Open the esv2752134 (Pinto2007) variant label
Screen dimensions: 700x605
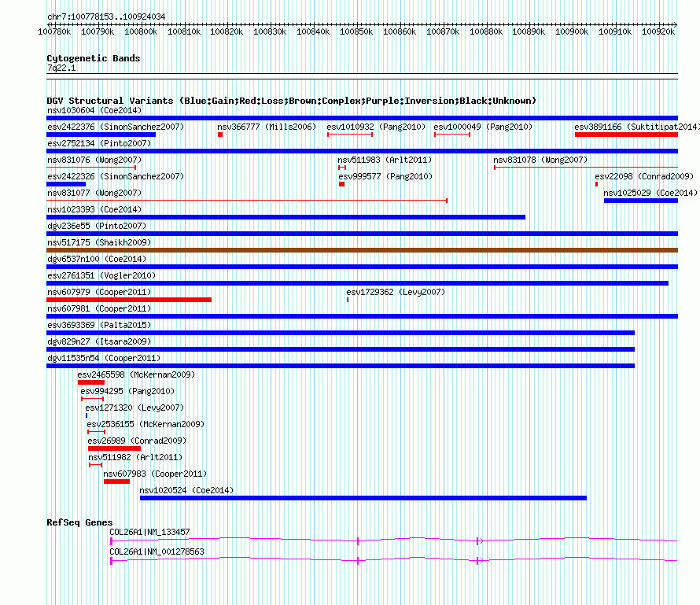99,143
